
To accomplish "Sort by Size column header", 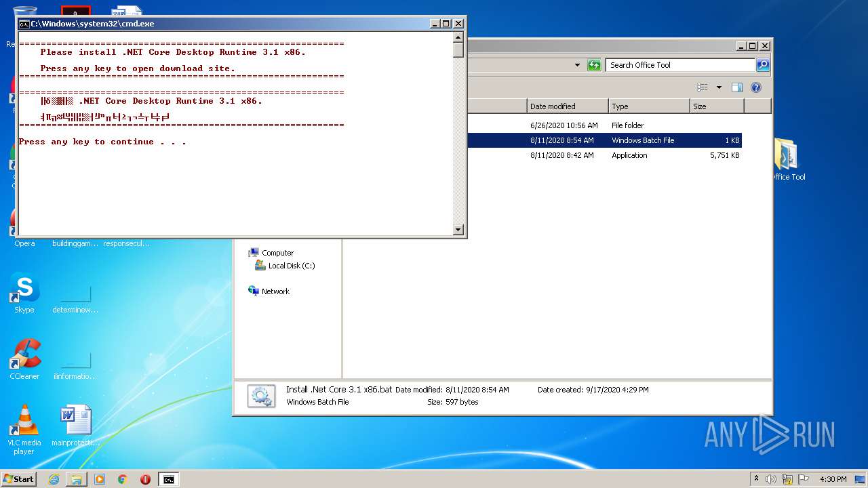I will [x=717, y=106].
